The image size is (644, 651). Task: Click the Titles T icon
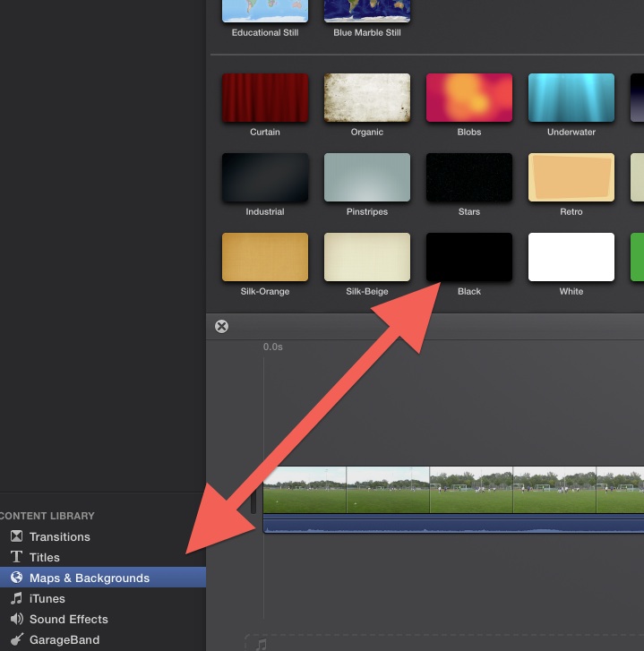(x=17, y=557)
